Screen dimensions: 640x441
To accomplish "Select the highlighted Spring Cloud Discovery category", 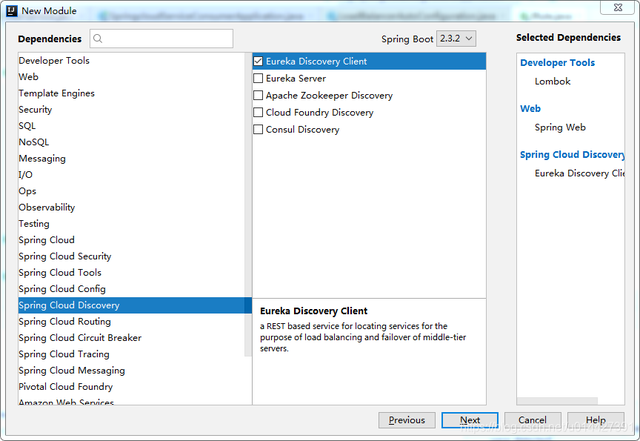I will click(x=135, y=305).
